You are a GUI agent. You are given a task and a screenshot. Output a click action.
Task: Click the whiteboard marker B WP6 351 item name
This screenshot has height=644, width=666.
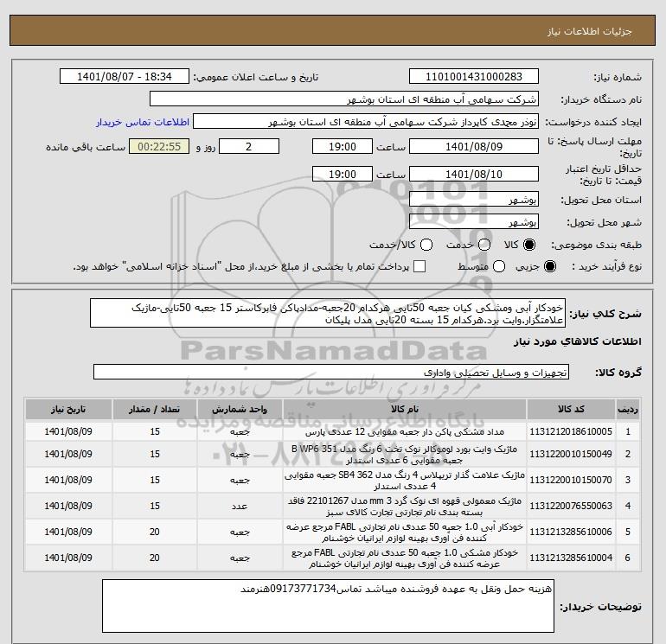tap(405, 454)
